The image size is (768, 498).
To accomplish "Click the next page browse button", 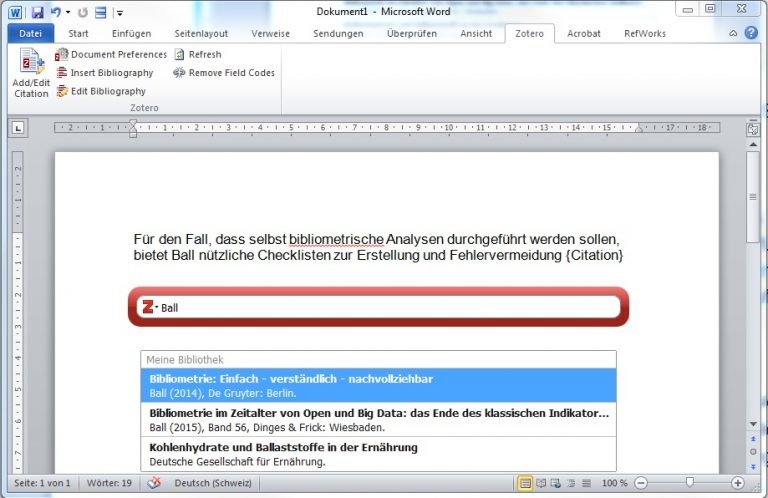I will coord(753,466).
